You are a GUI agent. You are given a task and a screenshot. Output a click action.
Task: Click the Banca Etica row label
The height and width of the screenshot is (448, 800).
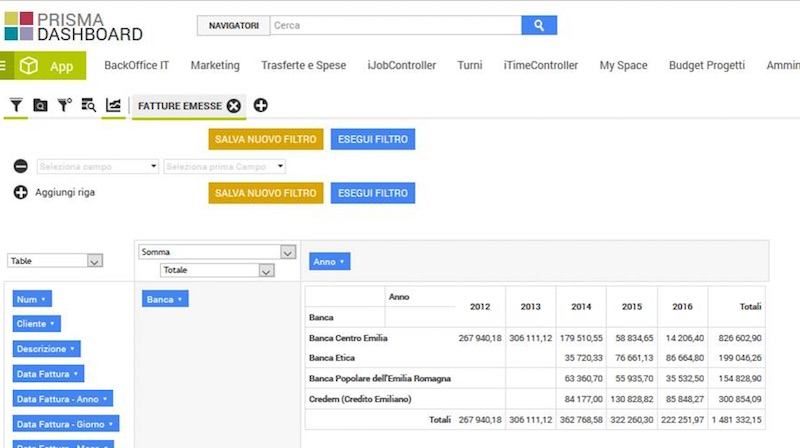pos(332,358)
